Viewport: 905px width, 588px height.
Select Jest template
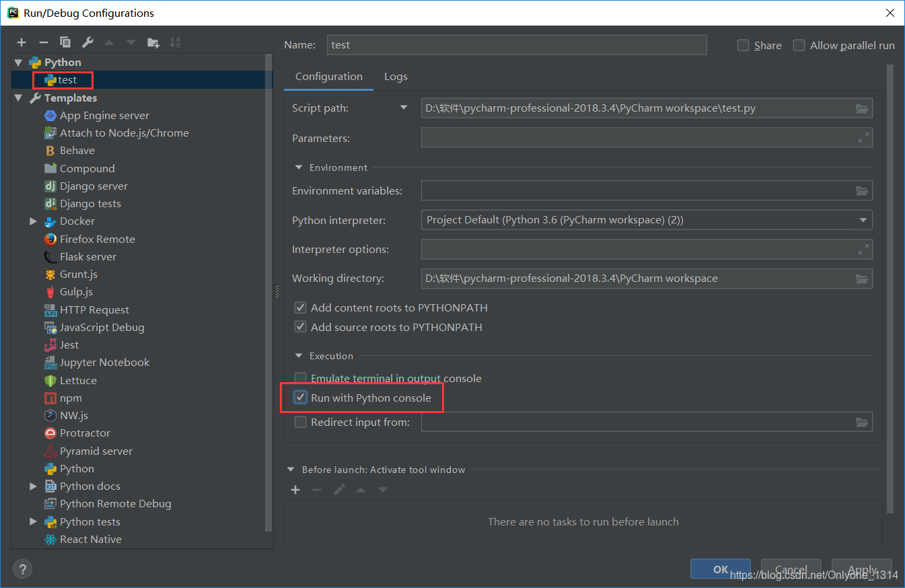tap(61, 345)
